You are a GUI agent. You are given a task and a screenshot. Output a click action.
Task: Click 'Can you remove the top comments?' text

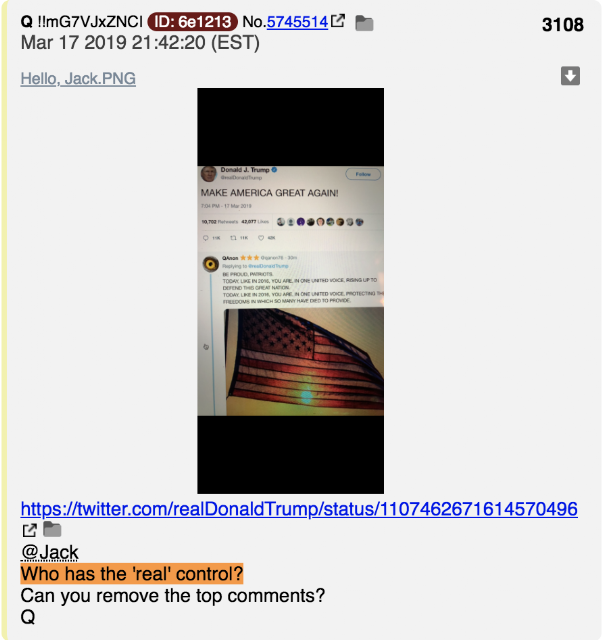[173, 596]
